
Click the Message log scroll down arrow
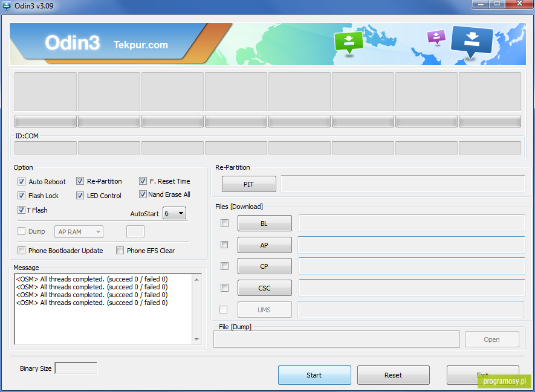click(196, 339)
